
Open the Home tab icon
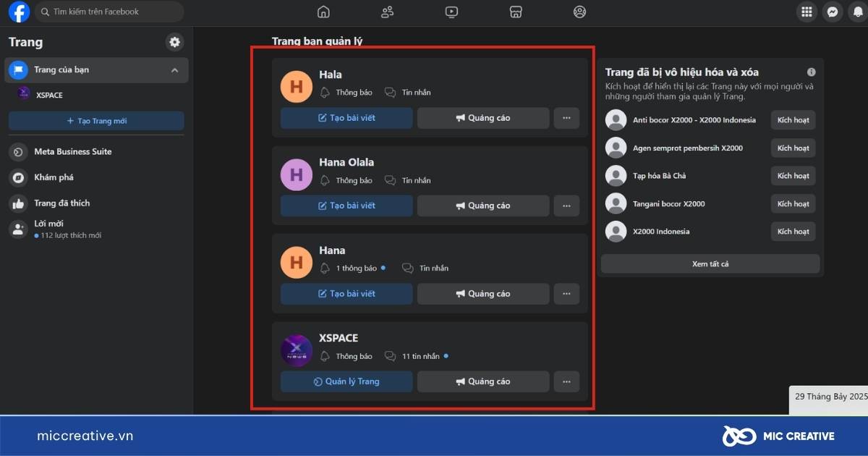pos(323,12)
